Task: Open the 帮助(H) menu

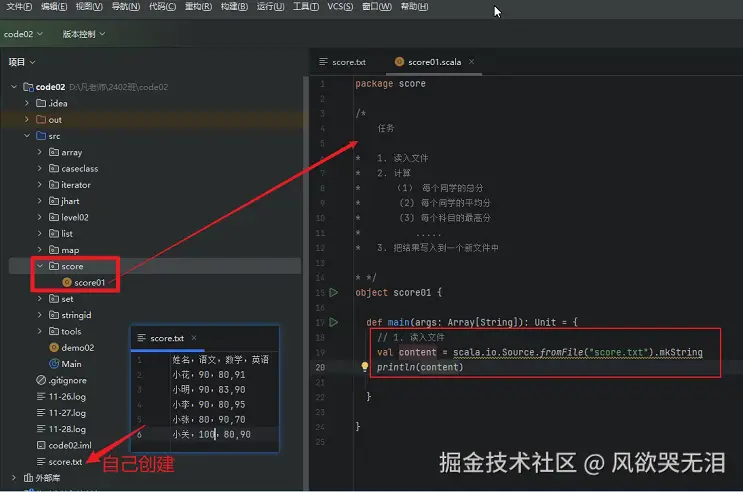Action: coord(414,7)
